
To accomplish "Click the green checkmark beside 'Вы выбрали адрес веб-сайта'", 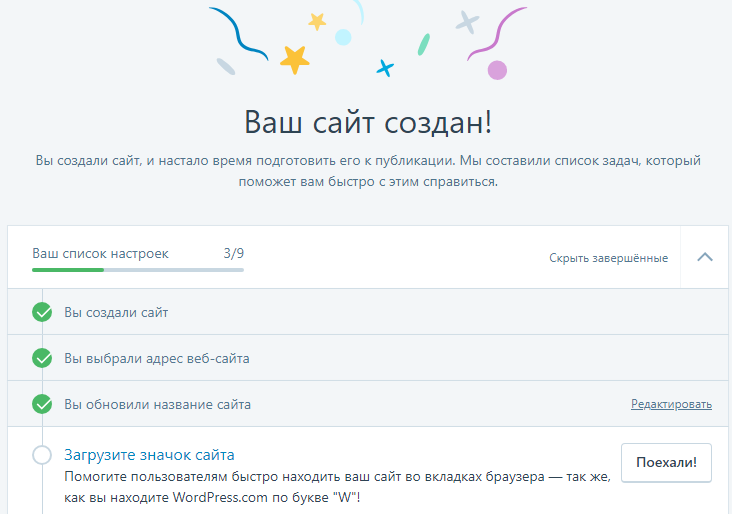I will 42,358.
